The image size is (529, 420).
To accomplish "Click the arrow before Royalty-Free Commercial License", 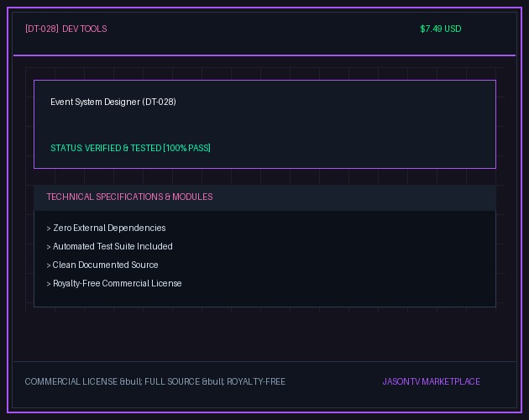I will click(x=49, y=284).
